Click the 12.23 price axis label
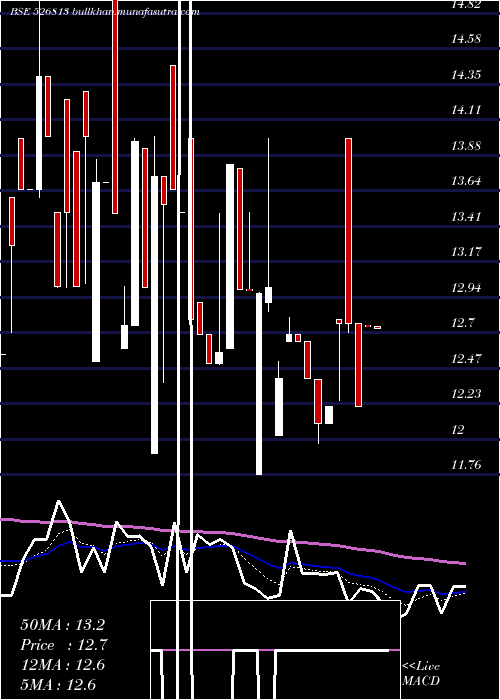This screenshot has width=500, height=700. tap(466, 394)
